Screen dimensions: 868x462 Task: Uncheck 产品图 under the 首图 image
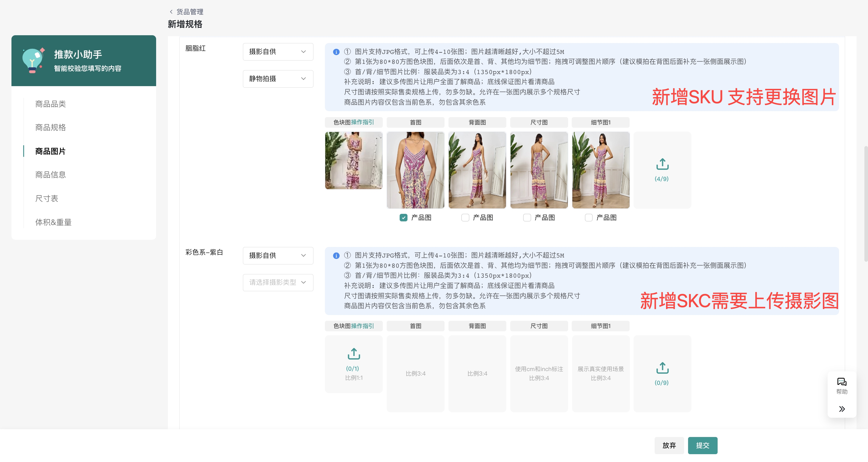403,217
